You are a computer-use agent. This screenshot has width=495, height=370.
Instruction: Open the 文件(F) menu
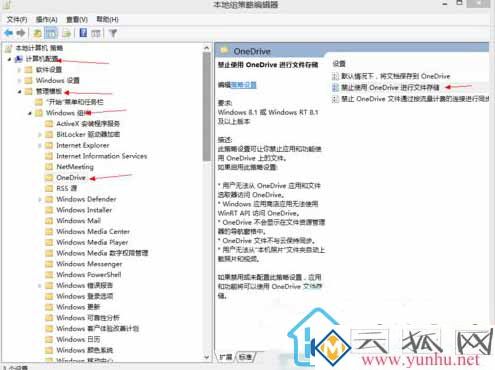pos(17,20)
